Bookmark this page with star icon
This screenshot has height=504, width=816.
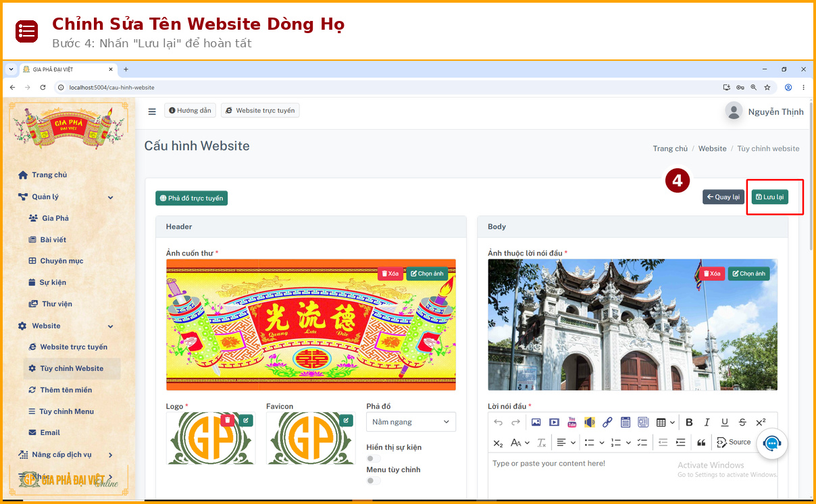click(x=767, y=87)
